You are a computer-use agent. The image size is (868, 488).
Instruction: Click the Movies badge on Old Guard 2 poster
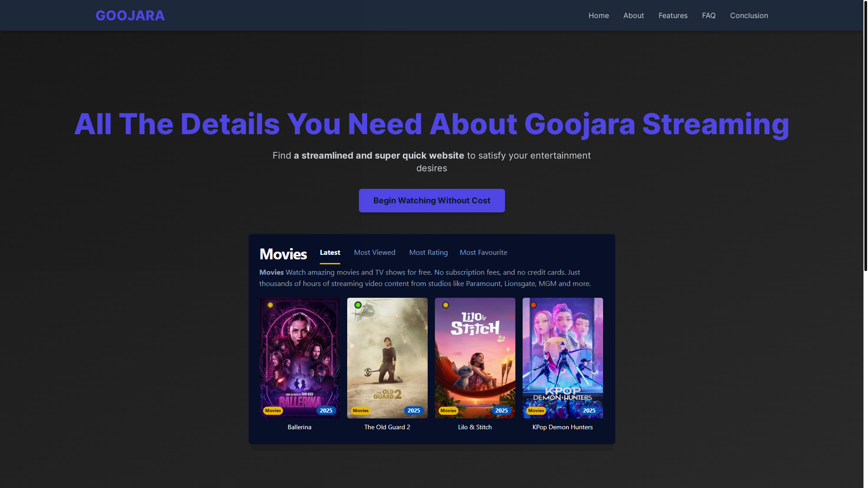(361, 411)
